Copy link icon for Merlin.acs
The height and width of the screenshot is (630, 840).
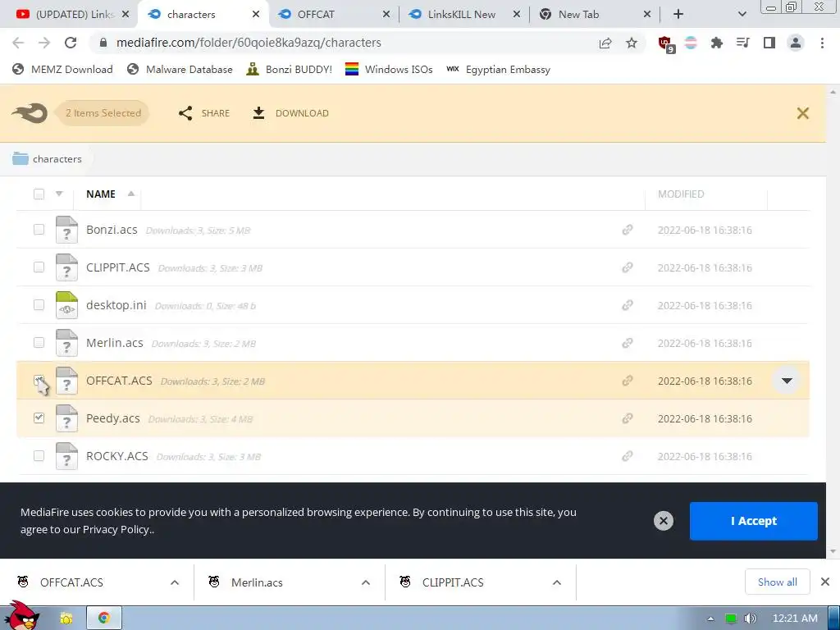point(628,343)
